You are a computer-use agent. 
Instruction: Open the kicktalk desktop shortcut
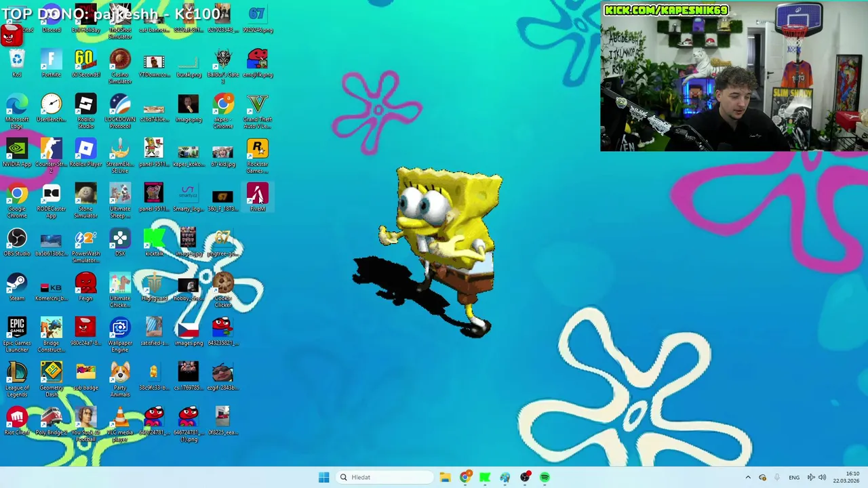pos(154,243)
